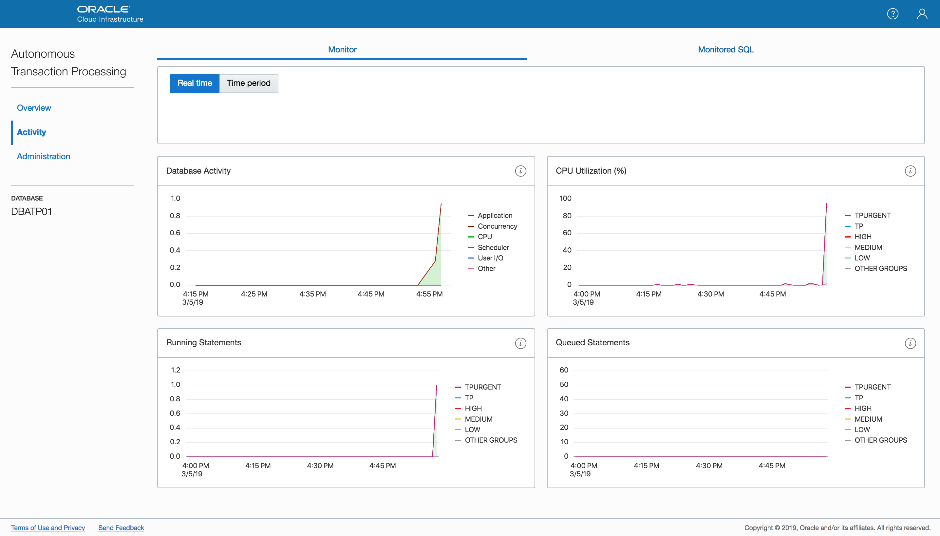Screen dimensions: 940x536
Task: Click the Send Feedback link
Action: 121,527
